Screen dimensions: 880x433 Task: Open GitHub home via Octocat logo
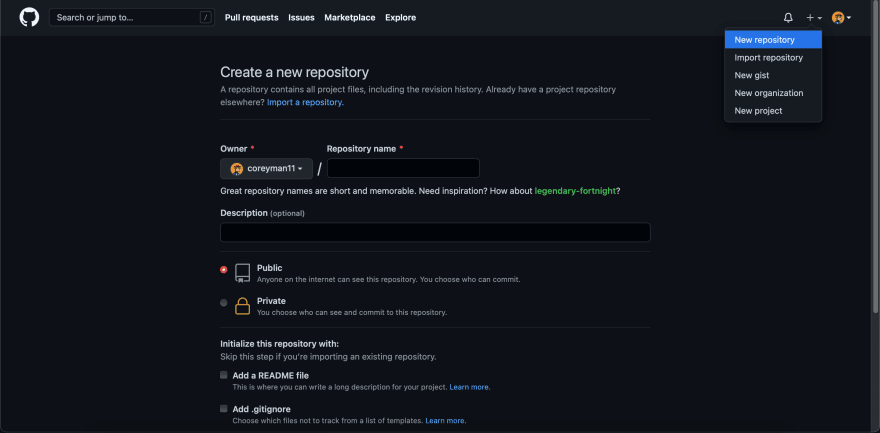[29, 17]
